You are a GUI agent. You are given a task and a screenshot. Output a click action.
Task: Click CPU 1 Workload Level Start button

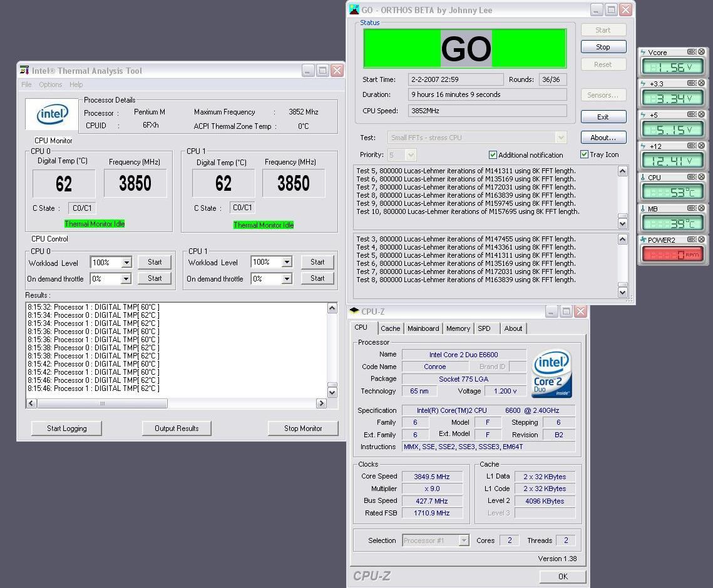pyautogui.click(x=317, y=262)
